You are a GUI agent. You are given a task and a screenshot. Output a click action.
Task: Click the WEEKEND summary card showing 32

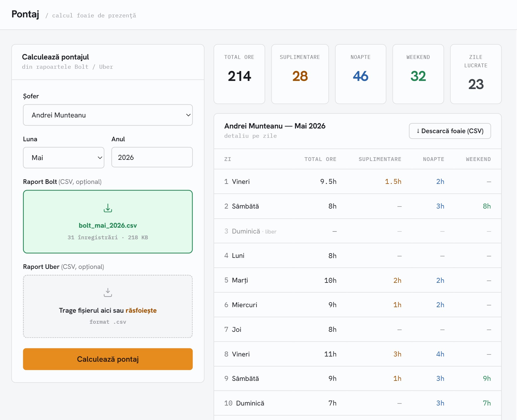418,74
